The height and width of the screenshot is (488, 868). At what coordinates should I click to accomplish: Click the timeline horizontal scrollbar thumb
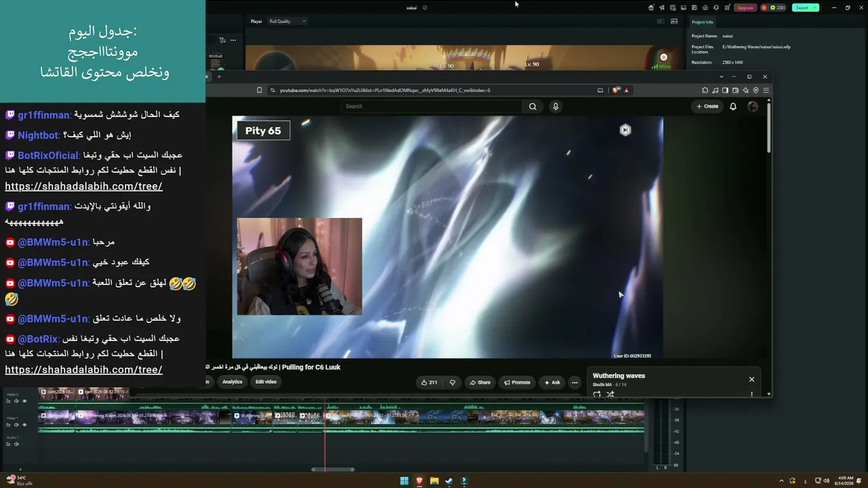[x=333, y=469]
